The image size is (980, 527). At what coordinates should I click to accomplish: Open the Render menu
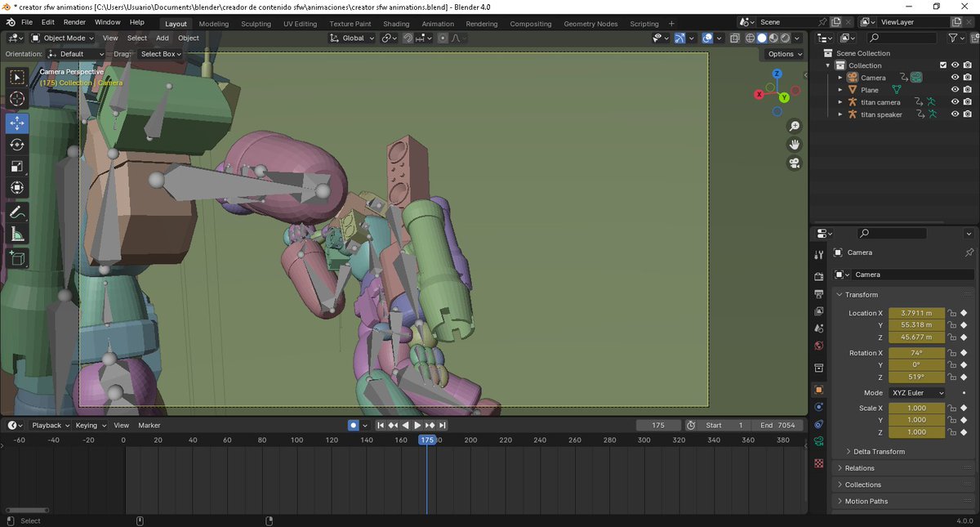(74, 23)
